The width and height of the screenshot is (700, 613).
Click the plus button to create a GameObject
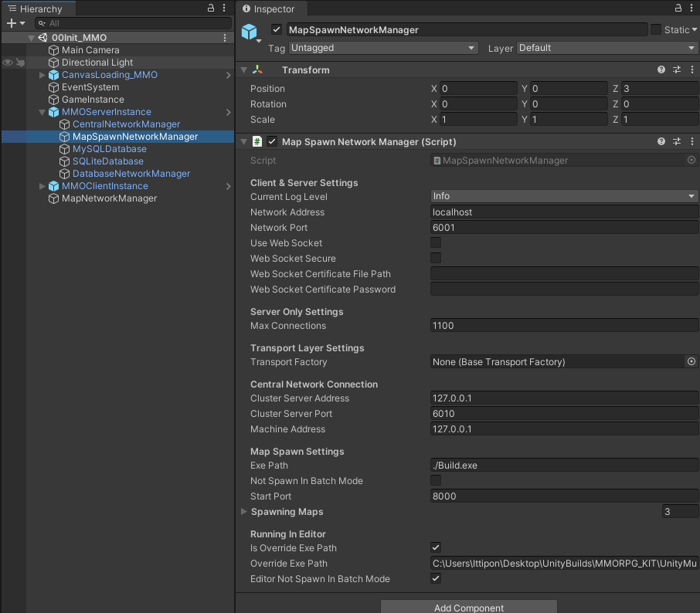pos(9,23)
